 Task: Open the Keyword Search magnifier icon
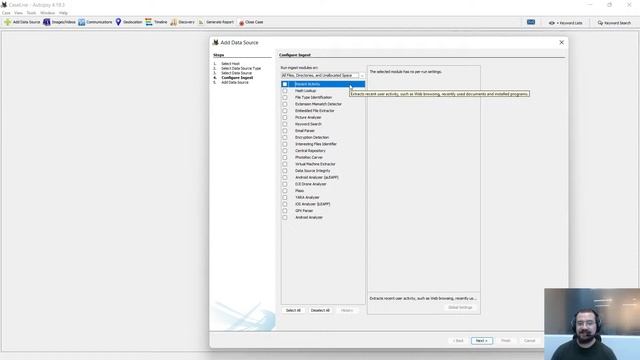[600, 23]
